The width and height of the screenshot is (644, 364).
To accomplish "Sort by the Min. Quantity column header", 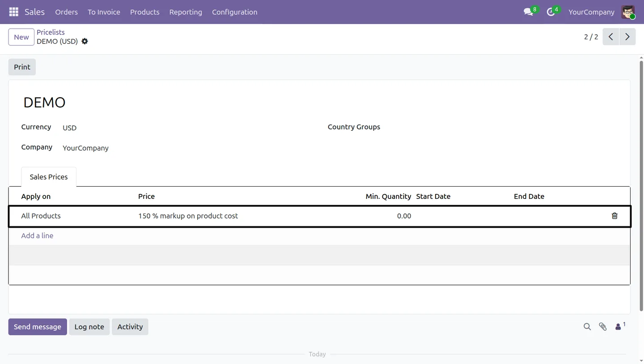I will tap(388, 196).
